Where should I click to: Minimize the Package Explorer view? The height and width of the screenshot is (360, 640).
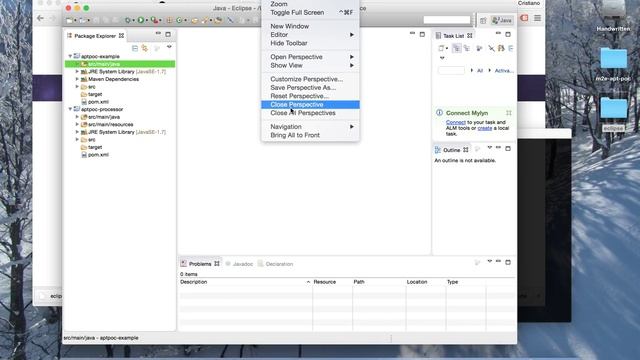(x=158, y=34)
